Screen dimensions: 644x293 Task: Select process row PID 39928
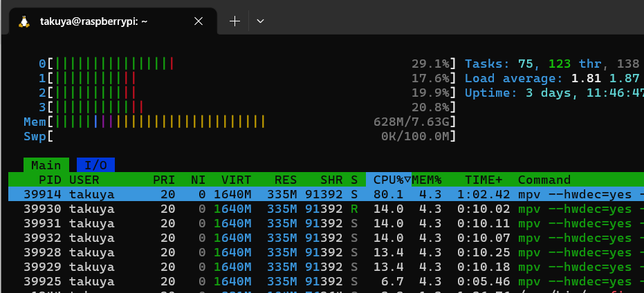pyautogui.click(x=326, y=252)
